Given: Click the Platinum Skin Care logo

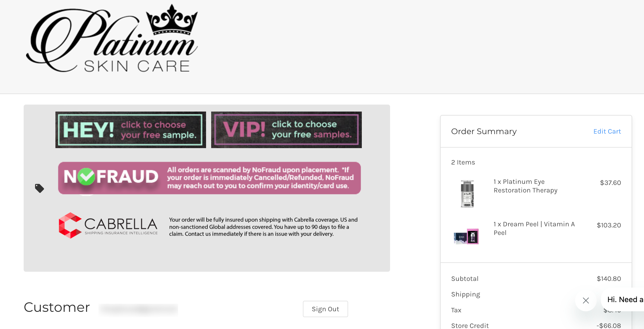Looking at the screenshot, I should click(112, 38).
